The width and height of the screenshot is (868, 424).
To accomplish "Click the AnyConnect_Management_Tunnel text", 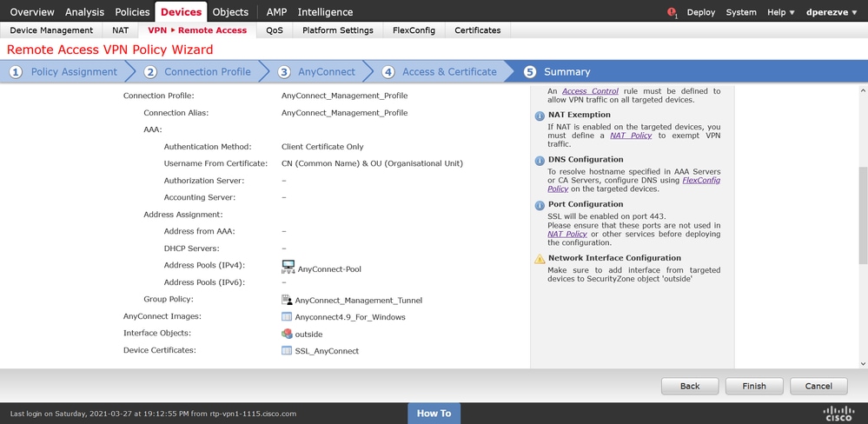I will pos(358,300).
